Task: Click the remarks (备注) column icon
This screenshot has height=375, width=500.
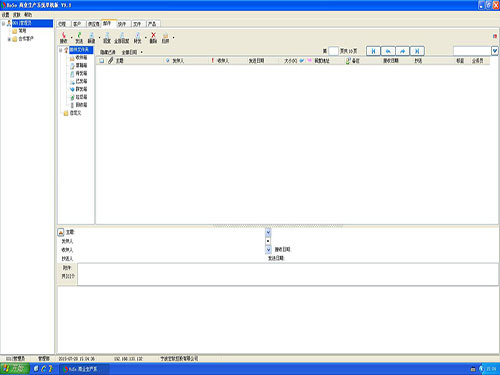Action: pos(348,61)
